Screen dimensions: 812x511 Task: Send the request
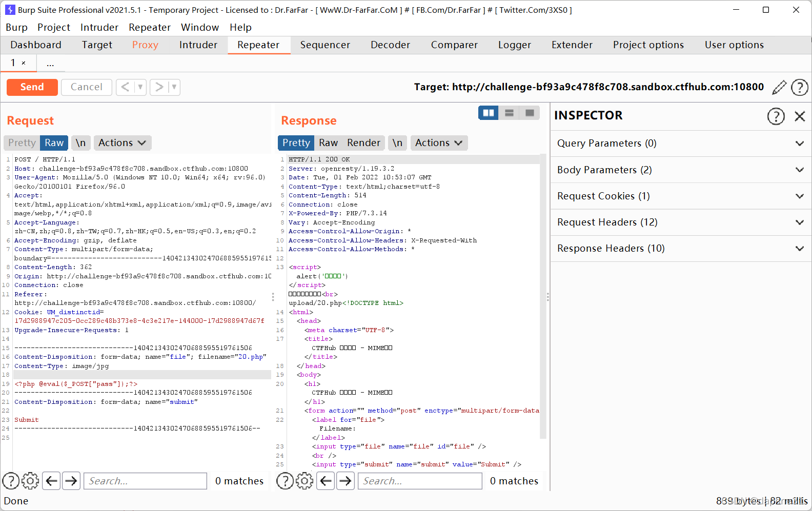[x=32, y=87]
